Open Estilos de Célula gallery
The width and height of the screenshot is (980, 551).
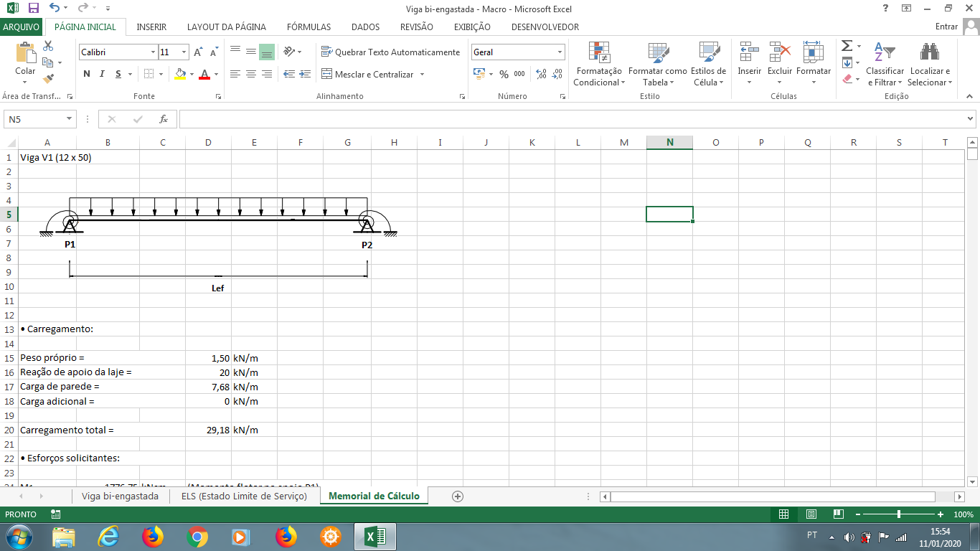[x=708, y=65]
